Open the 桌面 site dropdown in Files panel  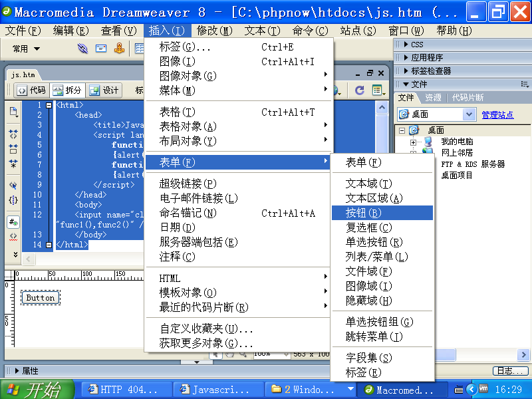click(469, 114)
